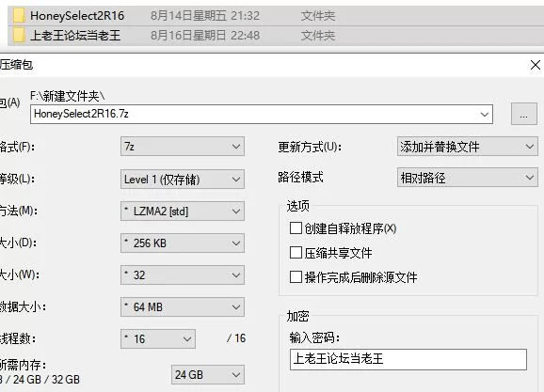
Task: Click the HoneySelect2R16 folder icon
Action: 19,16
